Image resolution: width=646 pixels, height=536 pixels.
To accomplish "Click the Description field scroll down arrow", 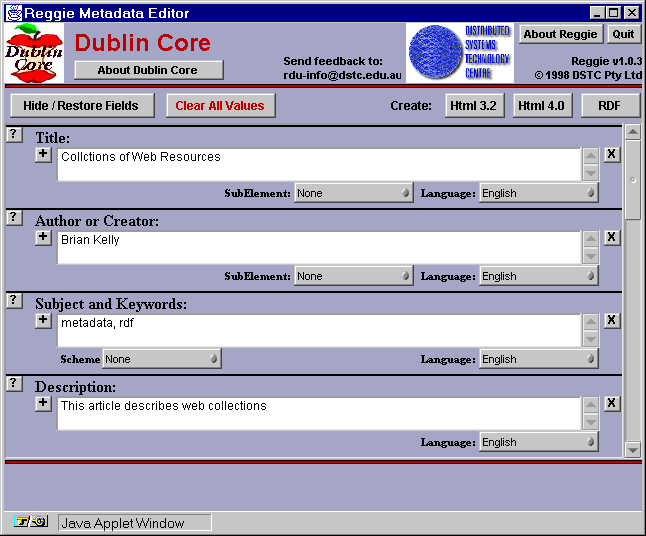I will click(x=590, y=422).
